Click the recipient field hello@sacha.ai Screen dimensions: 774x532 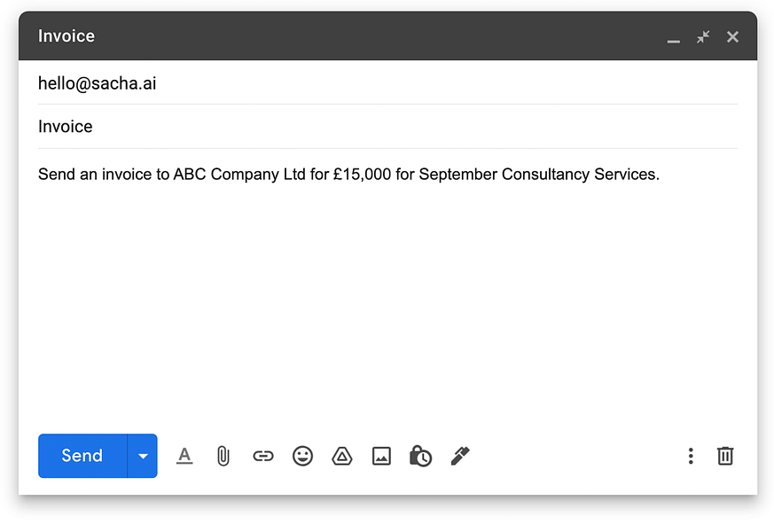pyautogui.click(x=387, y=83)
